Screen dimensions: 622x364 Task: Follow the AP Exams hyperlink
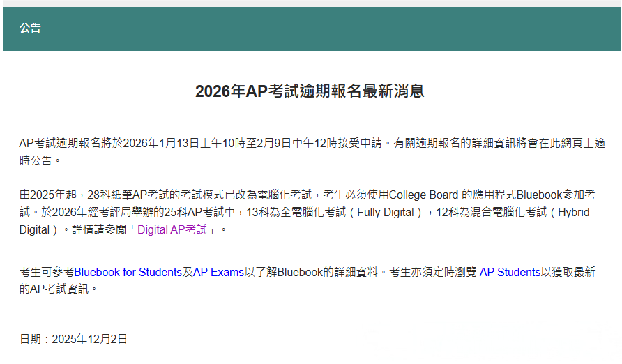click(218, 272)
